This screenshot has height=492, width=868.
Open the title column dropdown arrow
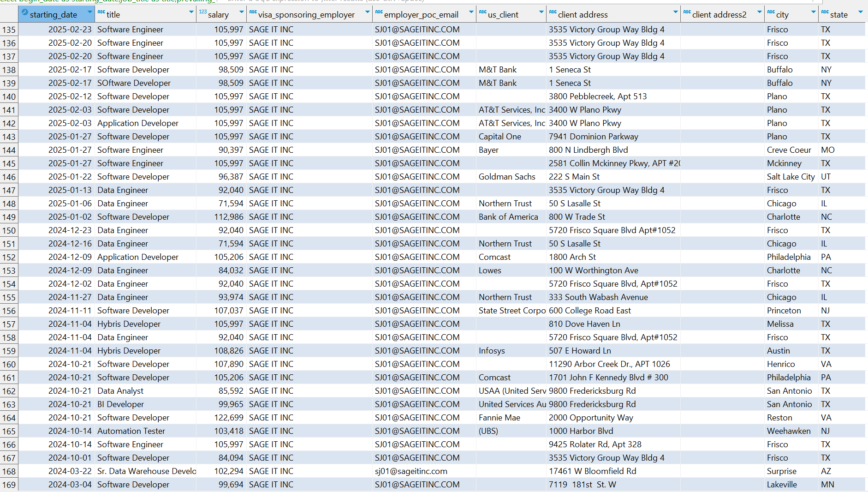click(x=191, y=12)
